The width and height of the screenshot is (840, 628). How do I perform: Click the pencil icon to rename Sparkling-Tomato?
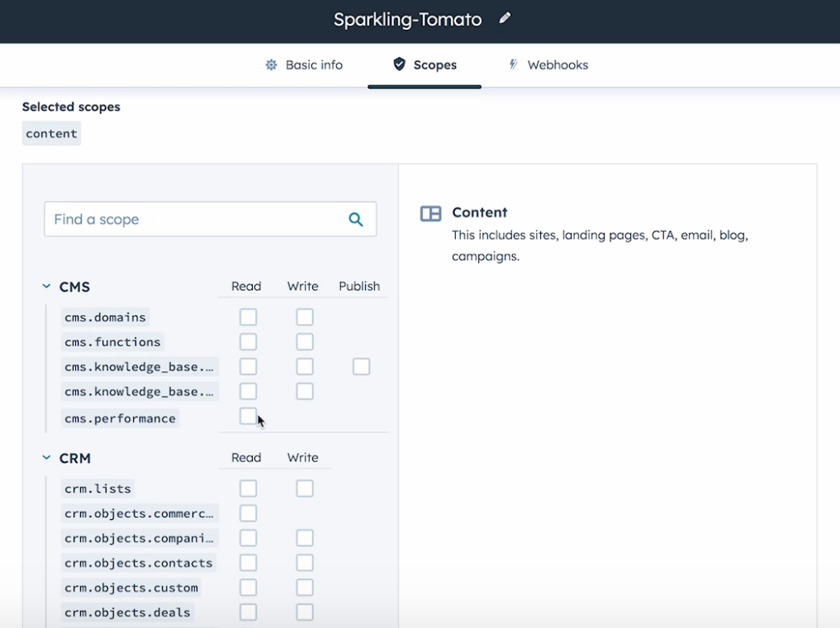504,17
